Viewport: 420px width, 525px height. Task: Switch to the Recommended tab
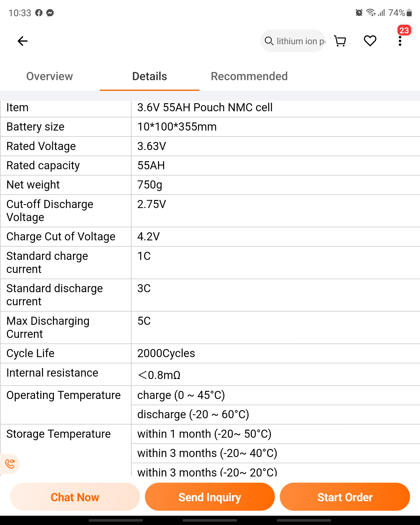[x=249, y=76]
